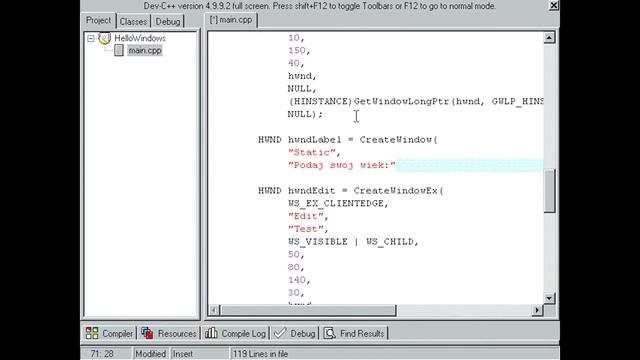Collapse the HelloWindows project node
Screen dimensions: 640x360
(x=91, y=38)
